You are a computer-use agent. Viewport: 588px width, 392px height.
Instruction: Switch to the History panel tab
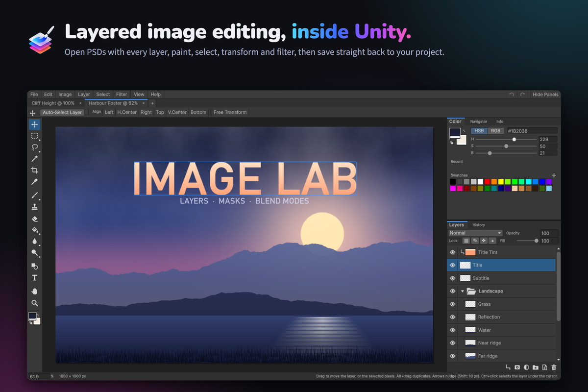coord(479,225)
